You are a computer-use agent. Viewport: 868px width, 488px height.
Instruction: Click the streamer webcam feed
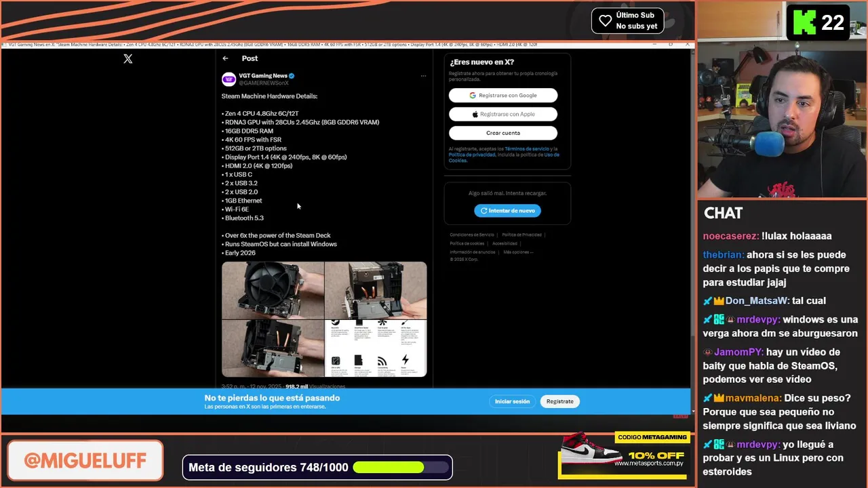[782, 100]
